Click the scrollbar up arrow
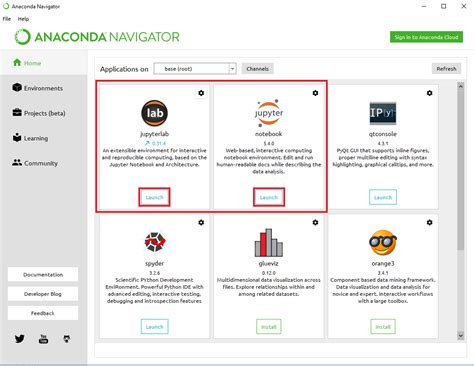The image size is (474, 366). [461, 86]
